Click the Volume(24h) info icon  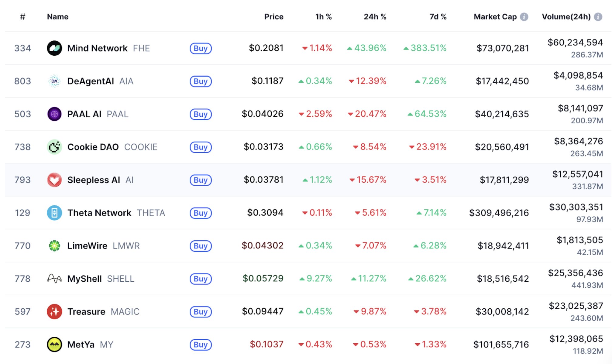[x=598, y=17]
